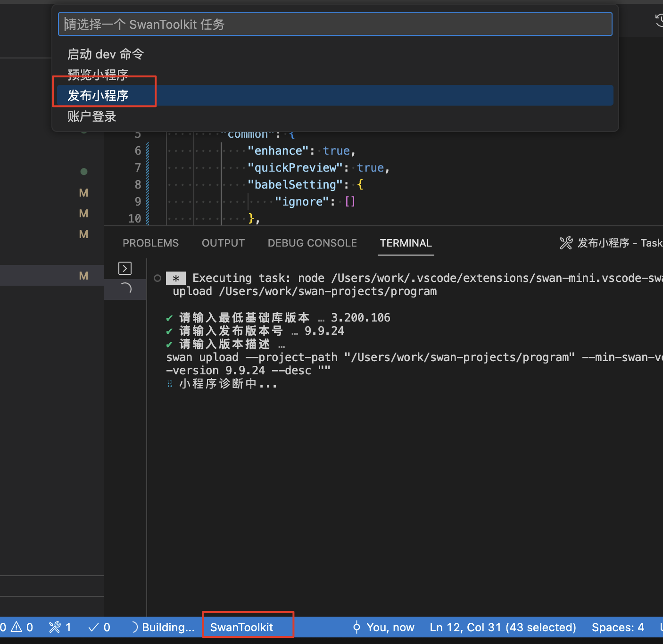Open the OUTPUT panel tab
This screenshot has height=644, width=663.
(x=223, y=243)
